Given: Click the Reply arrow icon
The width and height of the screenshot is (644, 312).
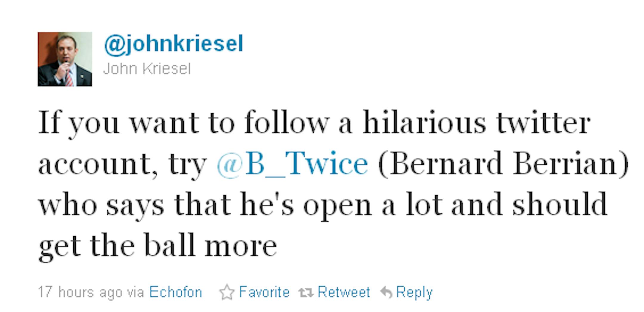Looking at the screenshot, I should [386, 292].
